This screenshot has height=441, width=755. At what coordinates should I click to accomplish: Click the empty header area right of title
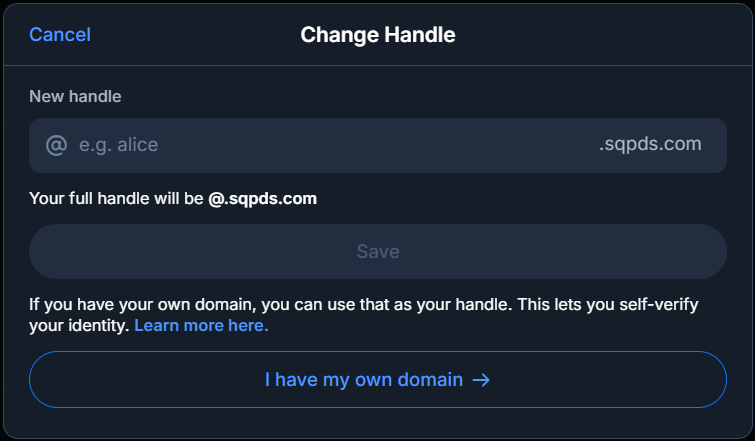[x=602, y=35]
